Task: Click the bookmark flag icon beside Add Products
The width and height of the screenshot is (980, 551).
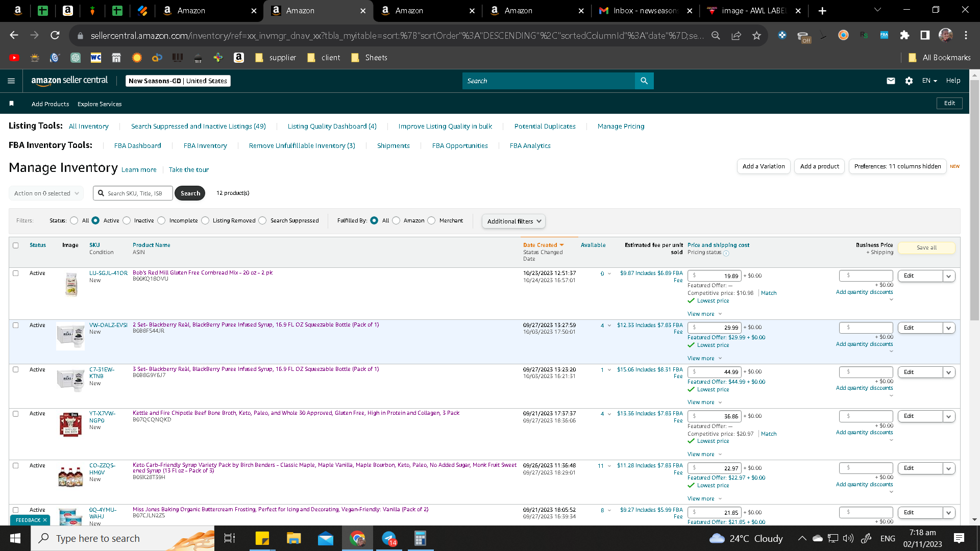Action: [x=11, y=104]
